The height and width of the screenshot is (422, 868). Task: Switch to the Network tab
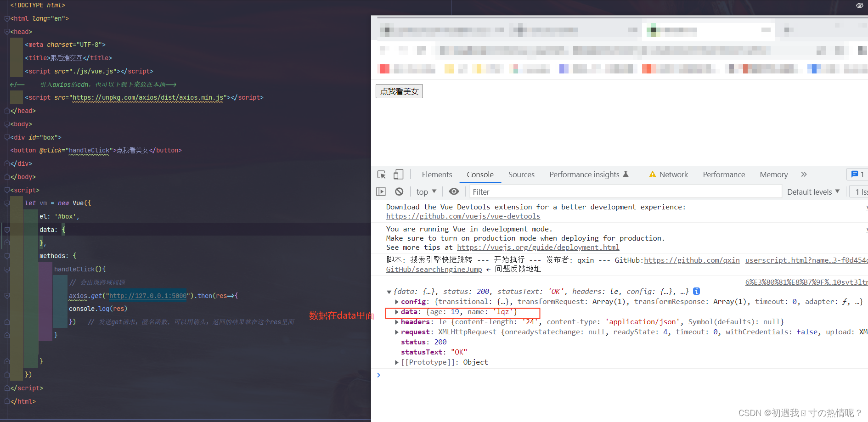click(673, 174)
